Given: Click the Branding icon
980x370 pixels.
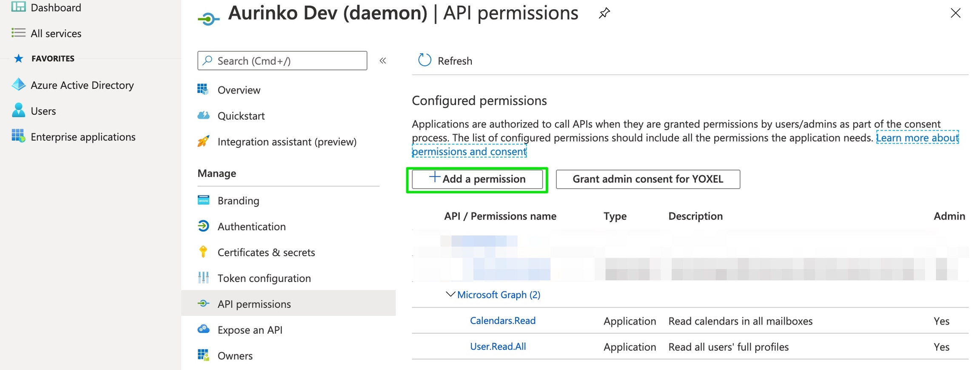Looking at the screenshot, I should coord(203,200).
